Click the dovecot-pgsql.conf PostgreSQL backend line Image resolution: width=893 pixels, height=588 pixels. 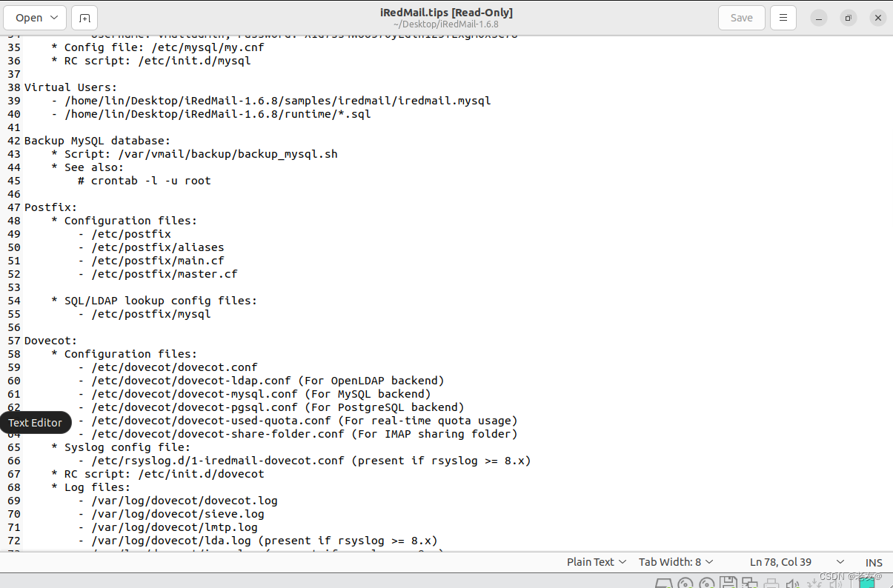270,407
